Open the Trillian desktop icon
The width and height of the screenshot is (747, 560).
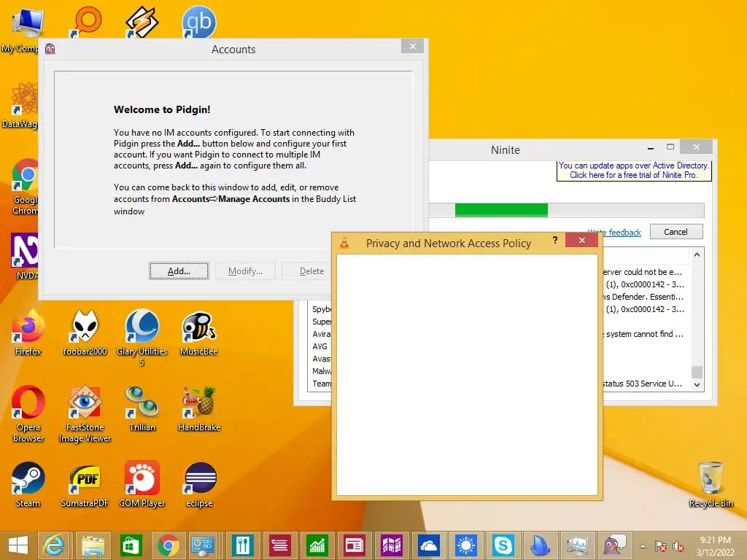coord(142,408)
